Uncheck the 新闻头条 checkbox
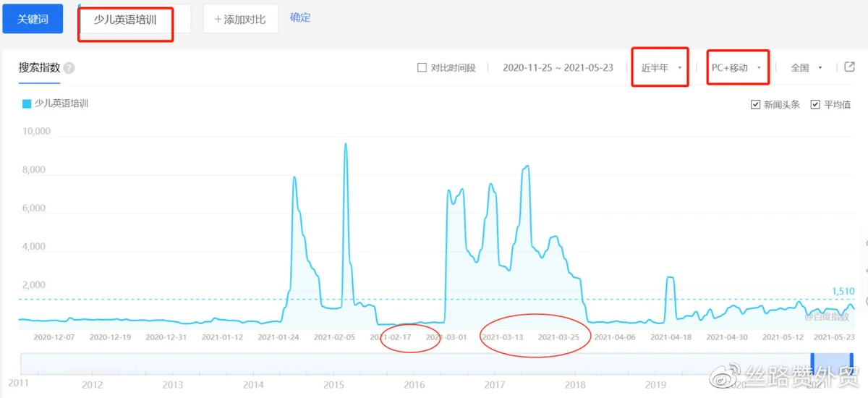 click(756, 105)
